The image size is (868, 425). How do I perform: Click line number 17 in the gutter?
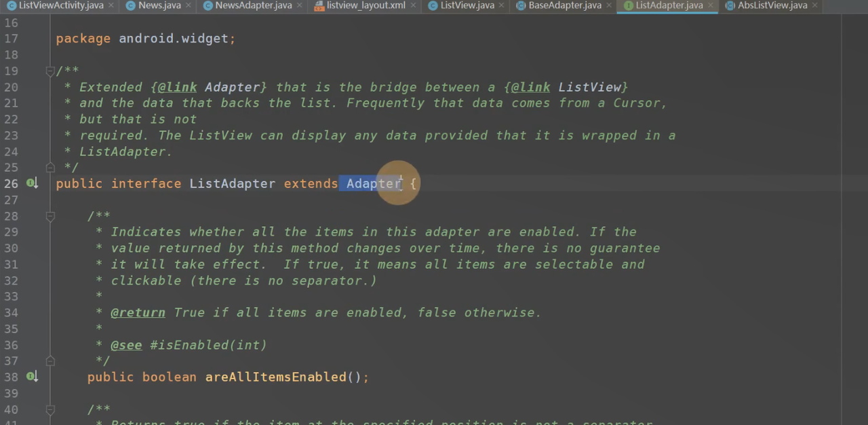coord(11,39)
